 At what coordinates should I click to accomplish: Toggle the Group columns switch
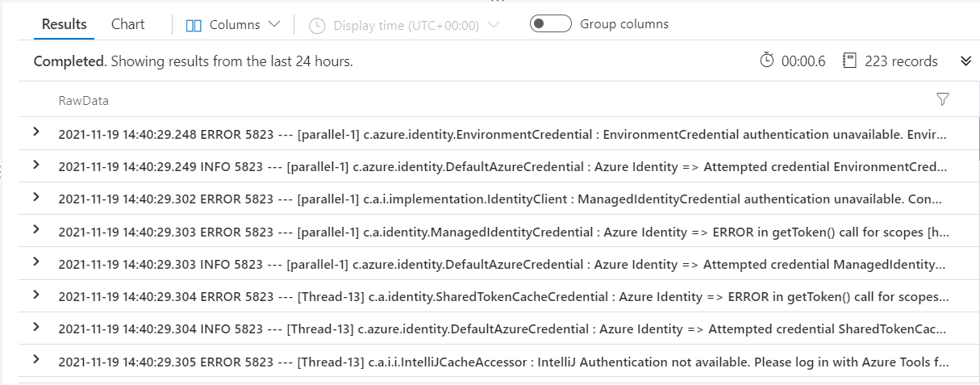coord(551,24)
